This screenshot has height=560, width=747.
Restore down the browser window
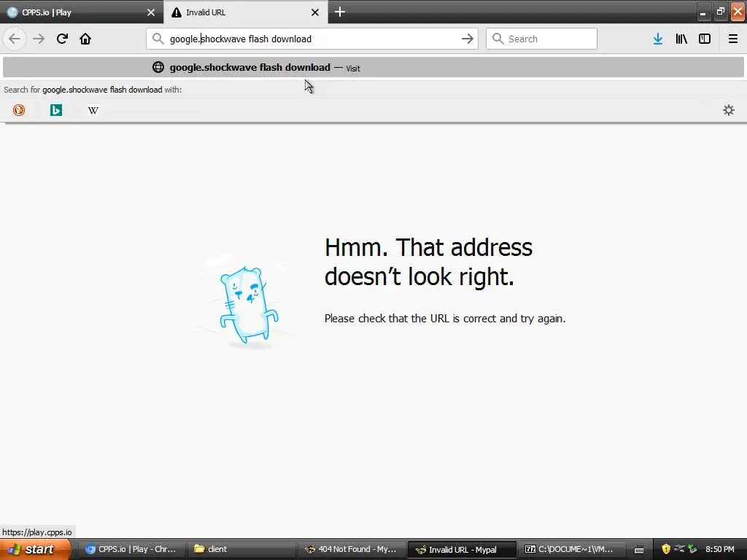click(720, 12)
